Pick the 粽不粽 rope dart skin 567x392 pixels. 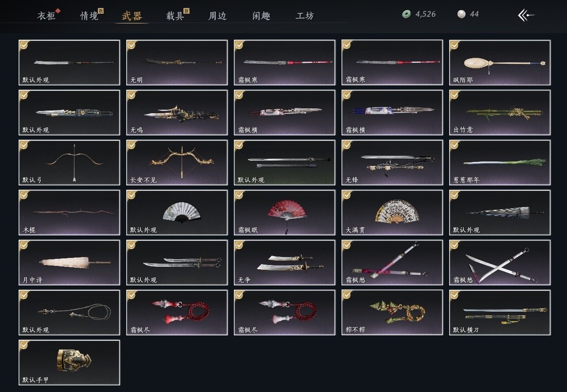click(392, 312)
